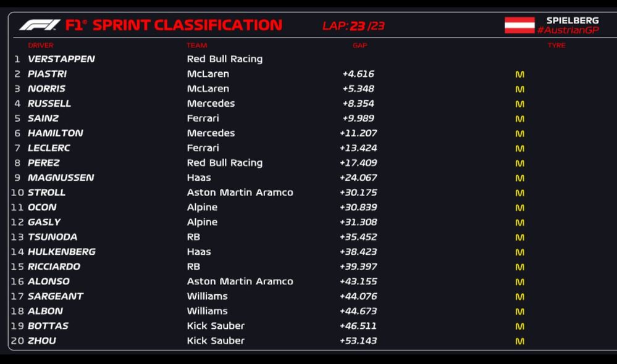617x364 pixels.
Task: Open the #AustrianGP hashtag link
Action: point(568,30)
